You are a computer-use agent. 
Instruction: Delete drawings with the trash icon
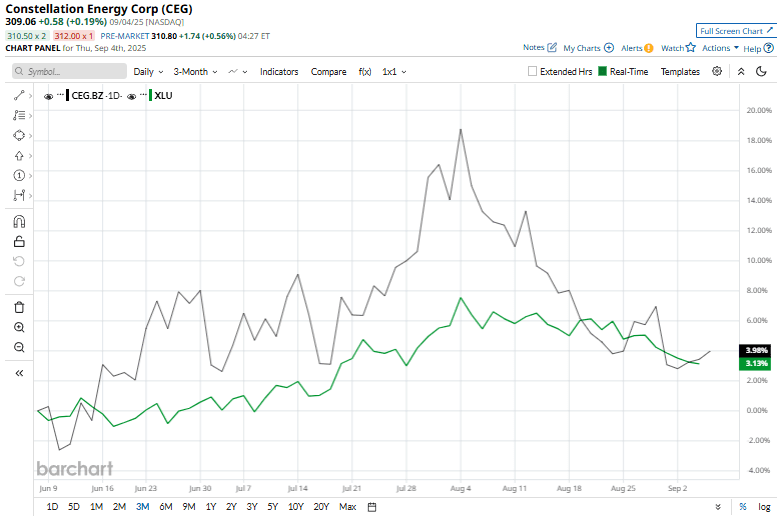(19, 306)
